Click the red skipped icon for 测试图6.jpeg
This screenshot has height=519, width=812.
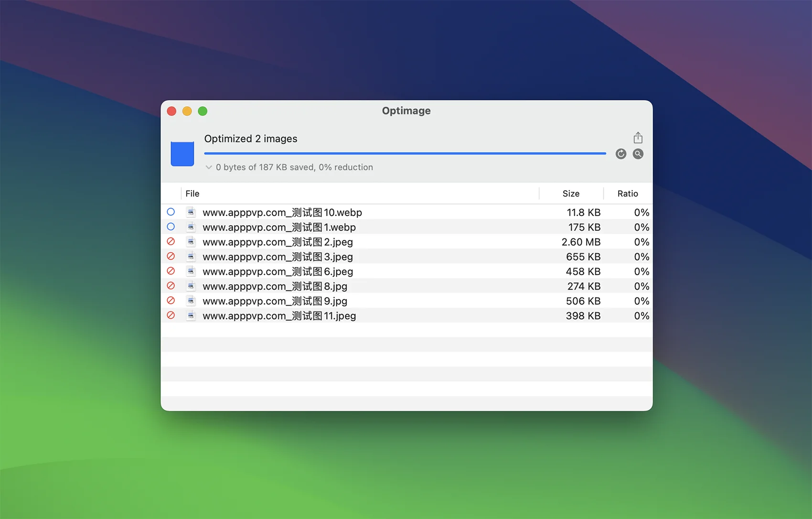coord(171,271)
